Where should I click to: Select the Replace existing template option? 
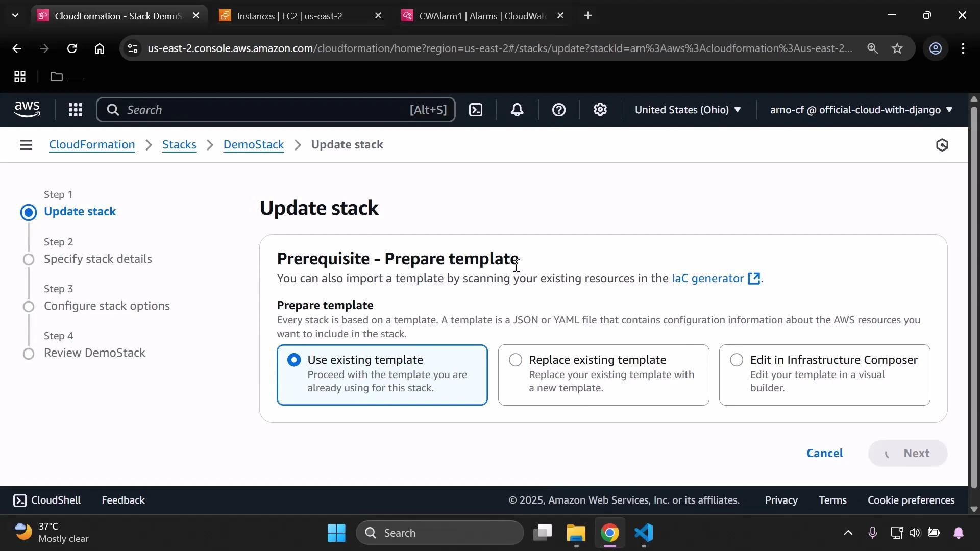coord(515,360)
